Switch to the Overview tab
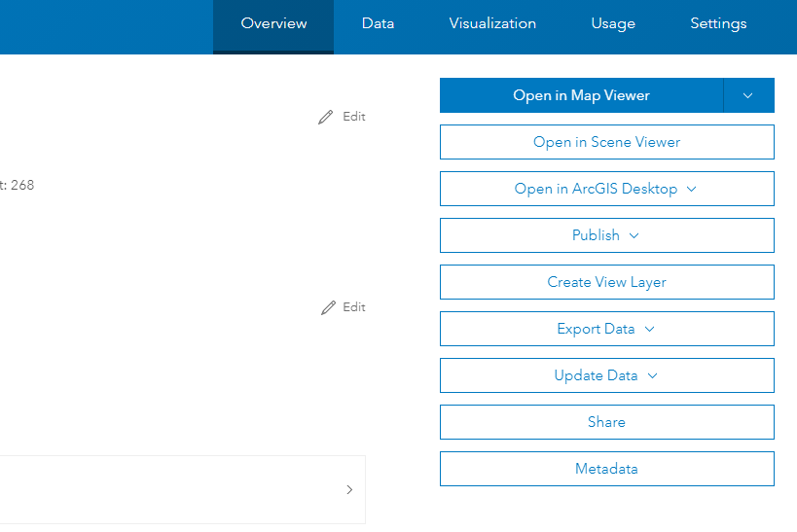 tap(273, 23)
